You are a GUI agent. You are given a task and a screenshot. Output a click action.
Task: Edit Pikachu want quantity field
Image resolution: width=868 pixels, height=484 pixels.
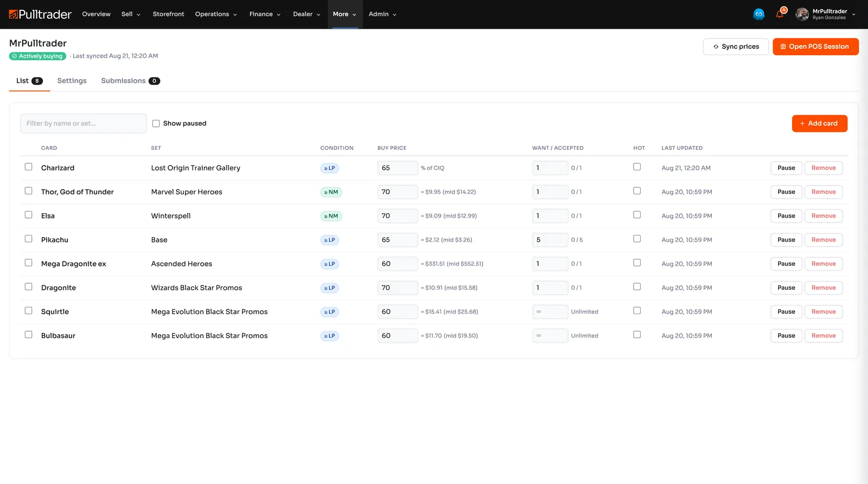[x=550, y=240]
